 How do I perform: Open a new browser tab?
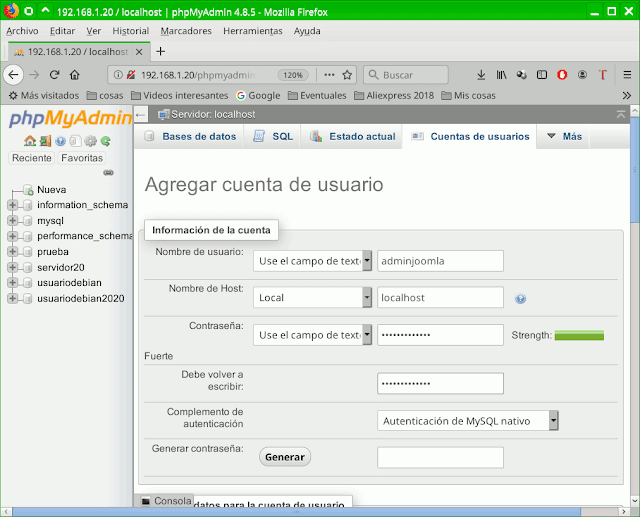(x=160, y=51)
